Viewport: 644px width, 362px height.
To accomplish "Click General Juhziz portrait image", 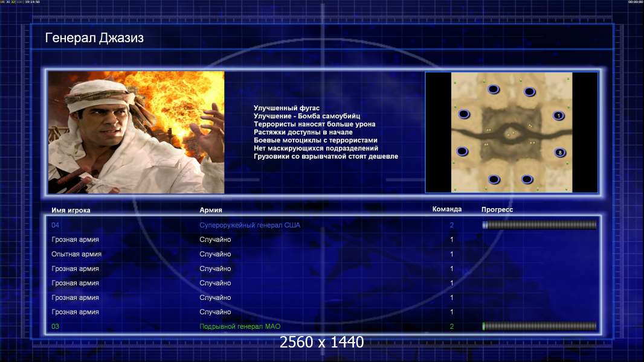I will click(x=136, y=132).
